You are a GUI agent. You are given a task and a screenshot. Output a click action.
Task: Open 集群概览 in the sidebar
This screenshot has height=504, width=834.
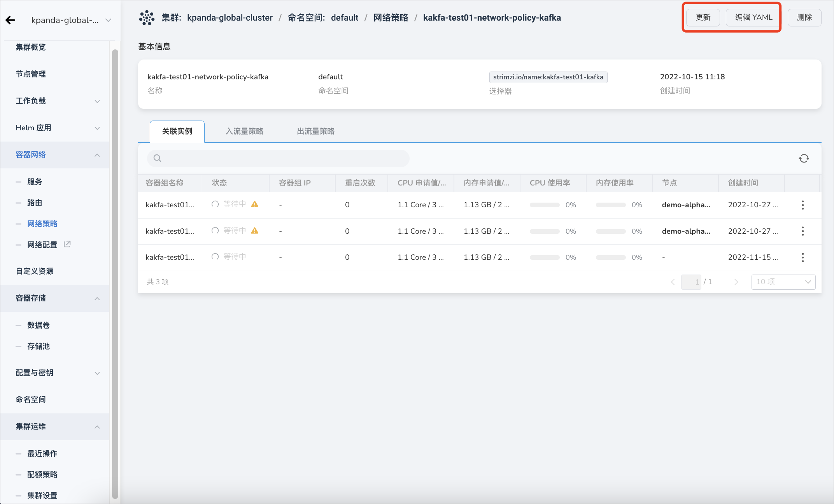pyautogui.click(x=31, y=47)
